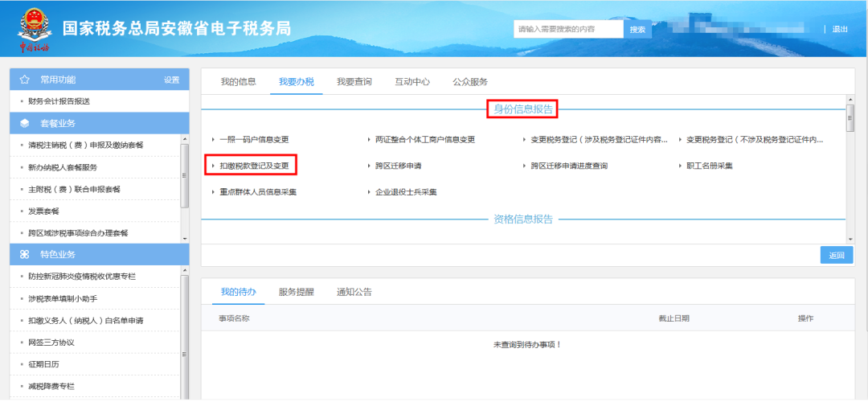Open 两证整合个体工商户信息变更

point(425,140)
